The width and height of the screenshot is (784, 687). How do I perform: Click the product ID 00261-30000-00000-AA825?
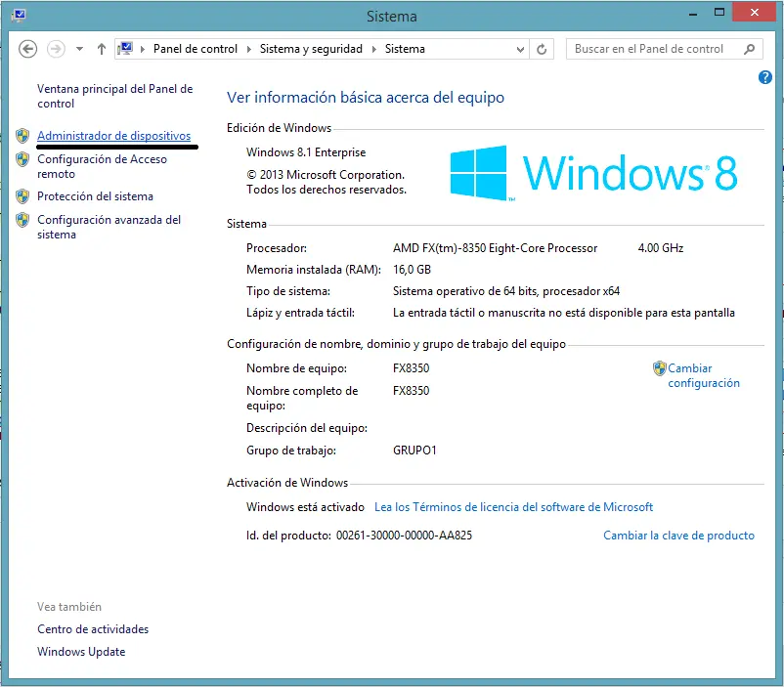pos(404,536)
